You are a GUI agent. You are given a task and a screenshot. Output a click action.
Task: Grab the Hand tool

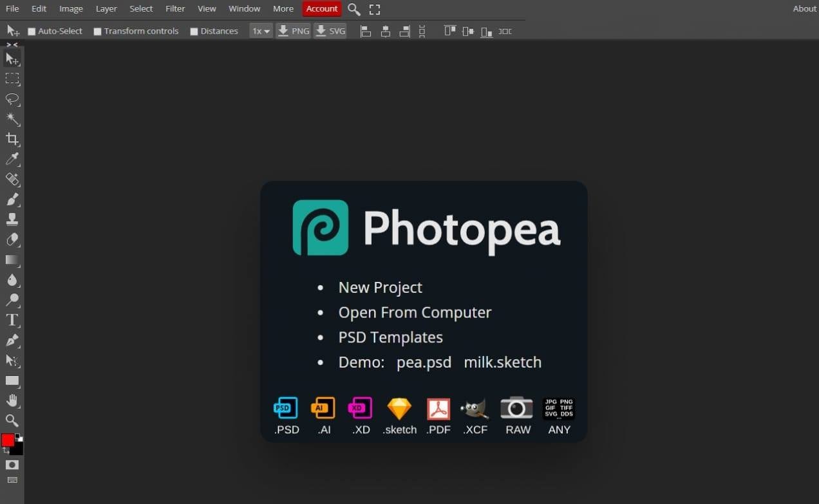coord(12,400)
